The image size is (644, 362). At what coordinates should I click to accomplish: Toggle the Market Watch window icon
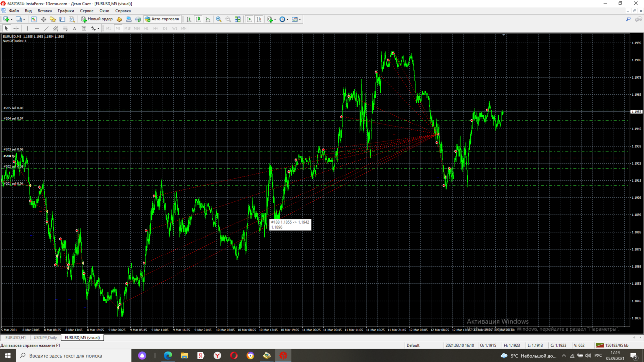[x=34, y=19]
